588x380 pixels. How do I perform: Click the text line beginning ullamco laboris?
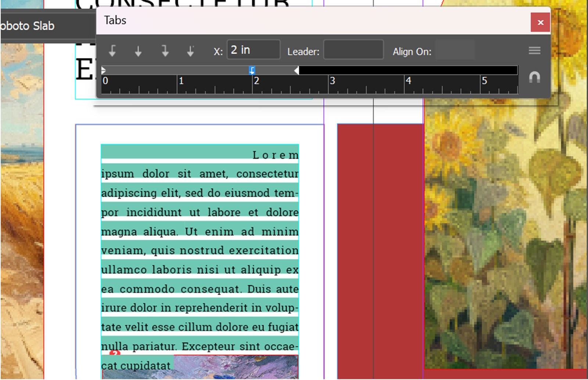[200, 270]
